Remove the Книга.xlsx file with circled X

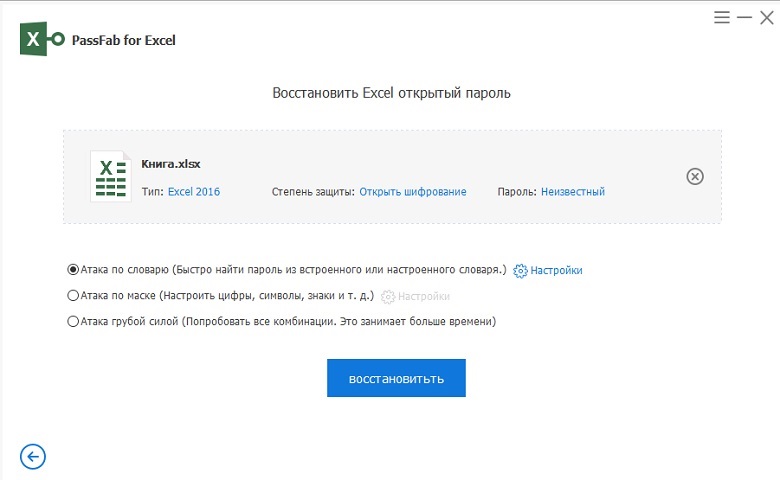[695, 176]
